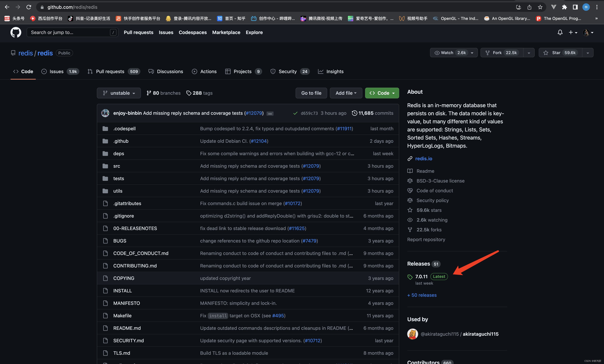The image size is (604, 364).
Task: Open the redis.io website link
Action: click(x=424, y=159)
